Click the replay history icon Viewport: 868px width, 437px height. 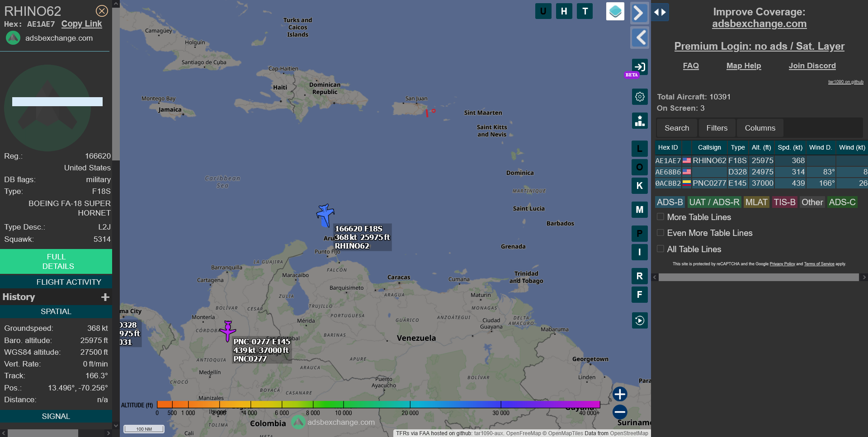(x=639, y=320)
